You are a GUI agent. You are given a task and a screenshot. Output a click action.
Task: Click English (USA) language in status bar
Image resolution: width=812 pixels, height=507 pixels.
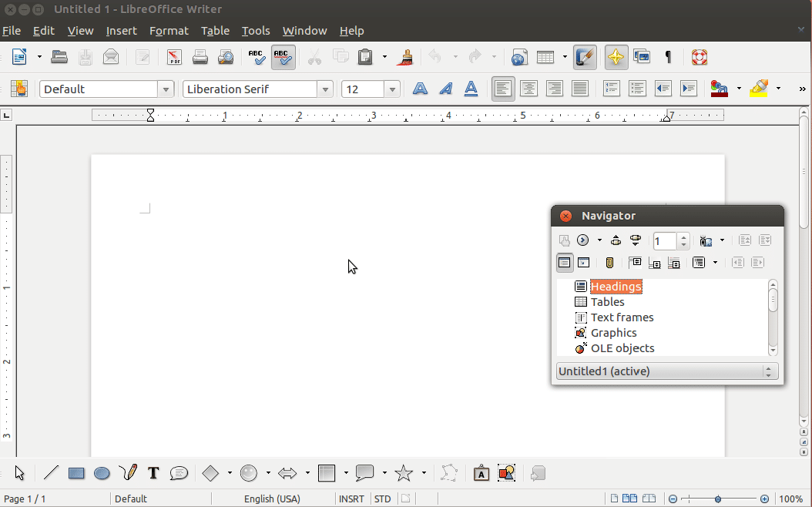pos(273,499)
